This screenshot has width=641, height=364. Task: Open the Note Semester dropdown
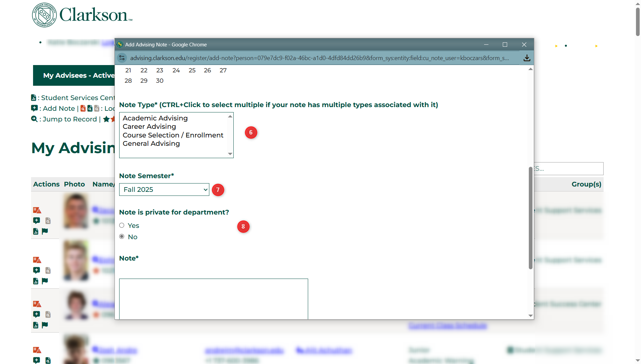pyautogui.click(x=164, y=190)
